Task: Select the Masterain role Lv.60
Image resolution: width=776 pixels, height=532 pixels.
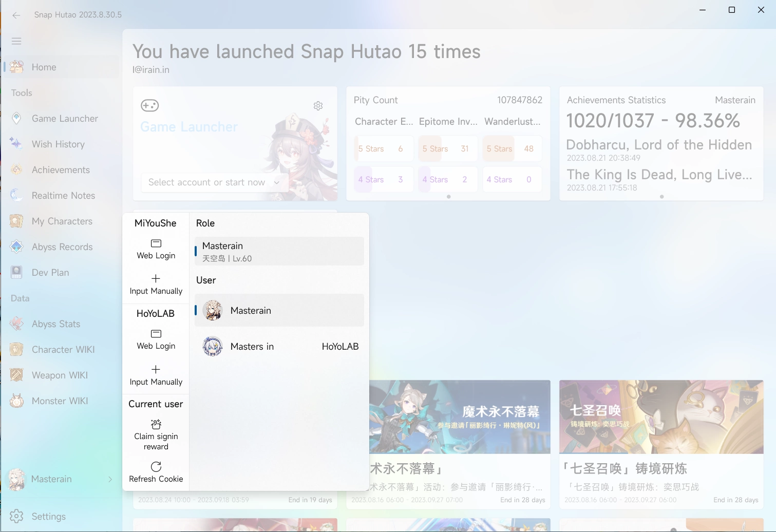Action: click(279, 251)
